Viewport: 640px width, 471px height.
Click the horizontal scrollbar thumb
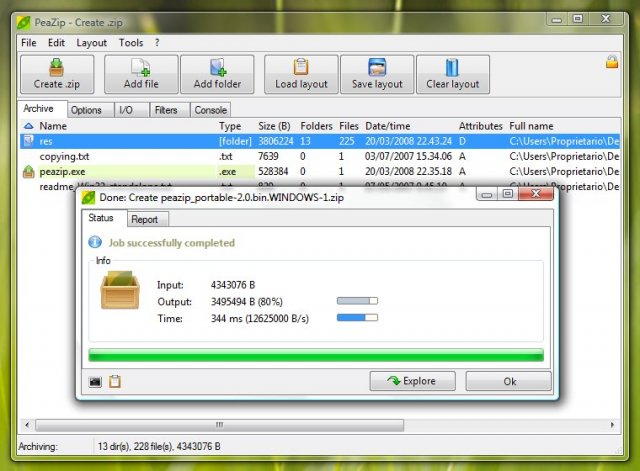tap(220, 425)
